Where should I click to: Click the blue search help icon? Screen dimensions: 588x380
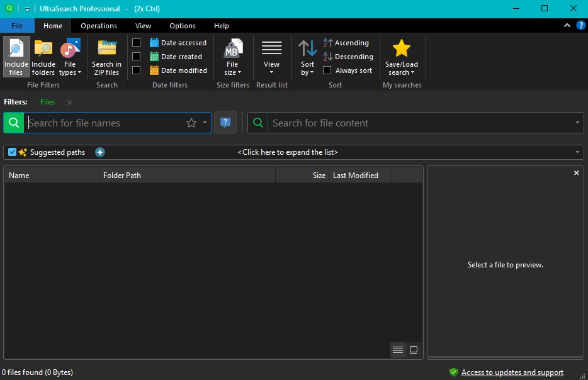[x=225, y=123]
